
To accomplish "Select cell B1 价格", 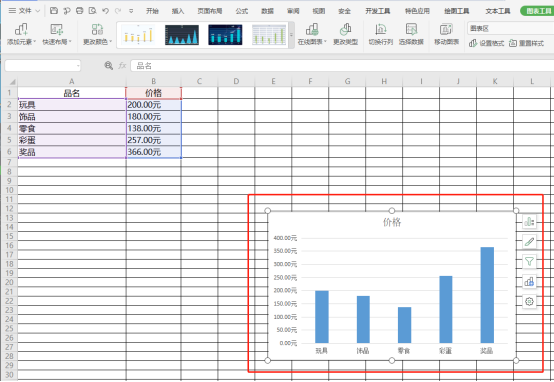I will 153,93.
